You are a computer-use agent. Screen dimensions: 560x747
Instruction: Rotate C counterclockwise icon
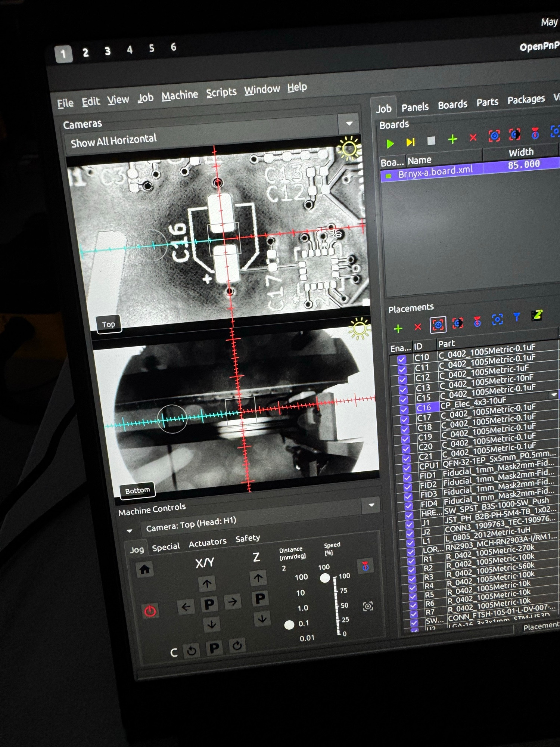coord(192,651)
